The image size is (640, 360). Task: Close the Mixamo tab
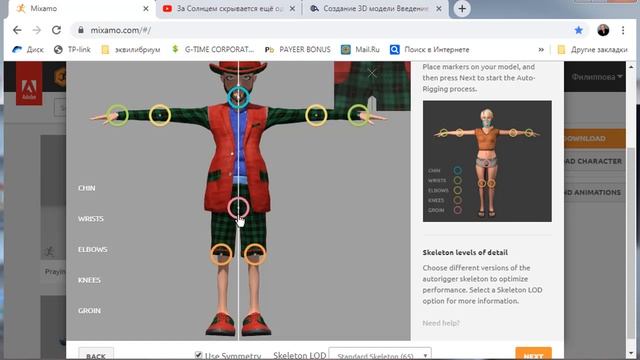[x=146, y=9]
